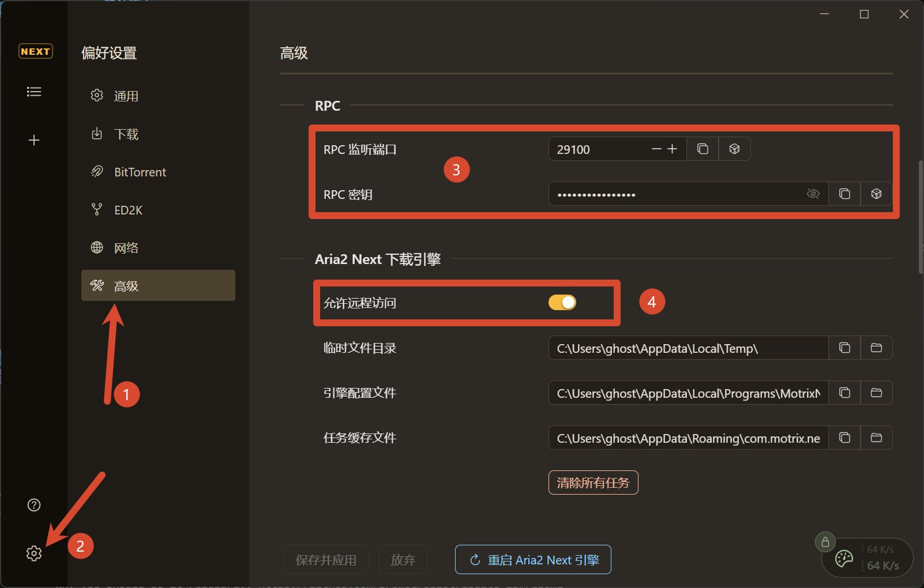Copy the temp file directory path
Image resolution: width=924 pixels, height=588 pixels.
coord(844,348)
